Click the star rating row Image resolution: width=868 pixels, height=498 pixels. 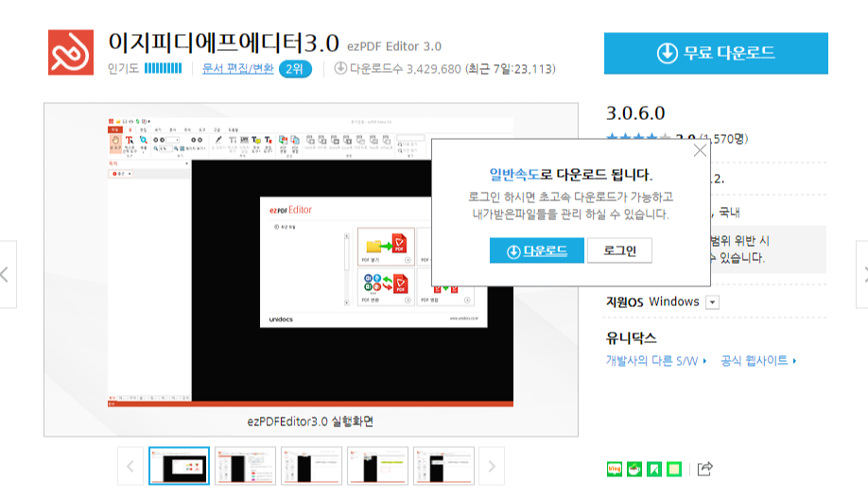[x=638, y=136]
